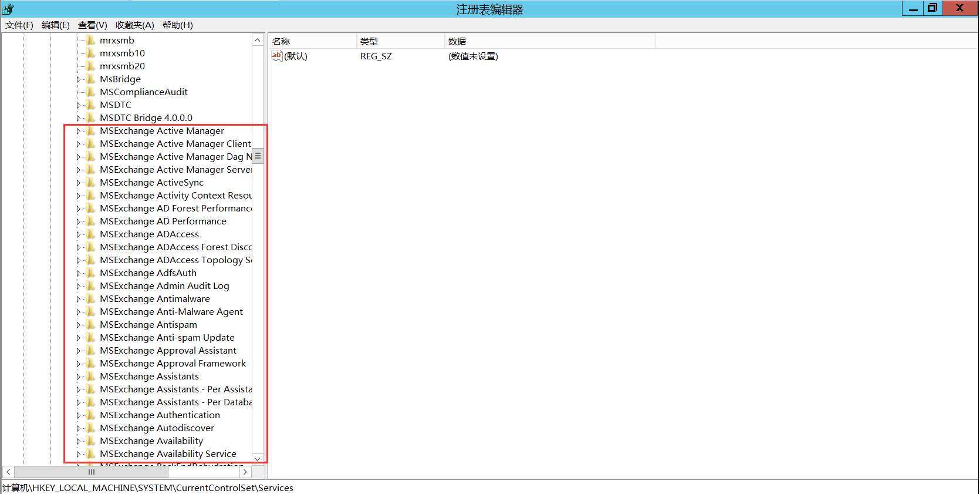This screenshot has height=494, width=980.
Task: Click the REG_SZ type cell
Action: click(376, 56)
